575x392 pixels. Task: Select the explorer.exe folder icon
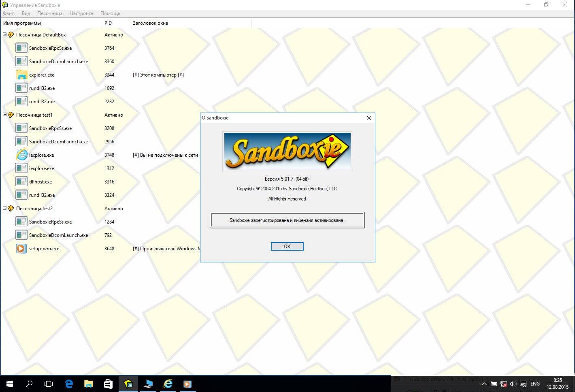tap(21, 75)
